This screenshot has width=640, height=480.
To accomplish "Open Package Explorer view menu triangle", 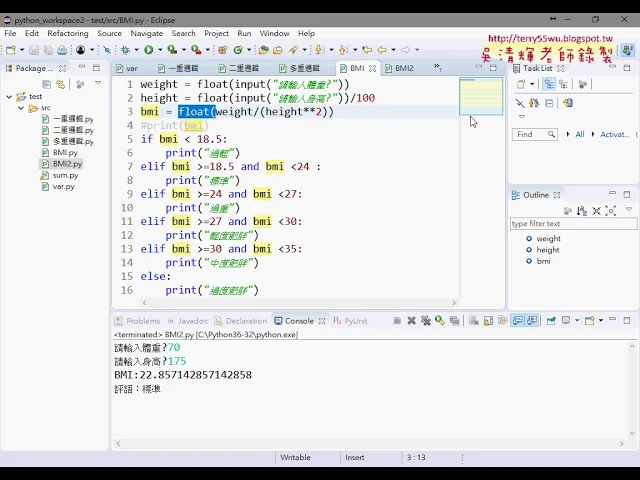I will [x=98, y=83].
